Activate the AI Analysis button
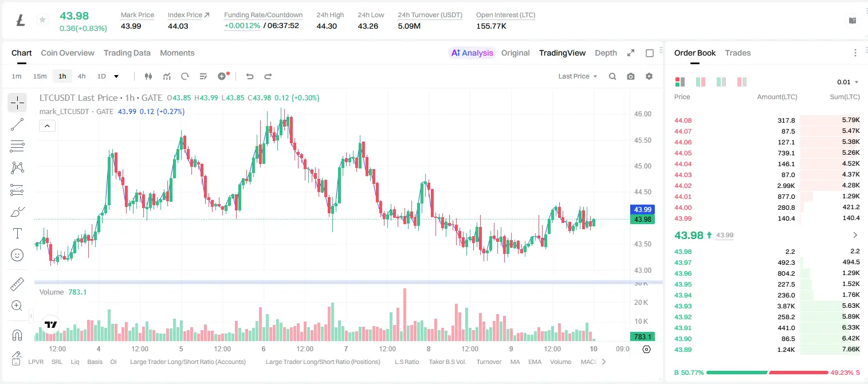The image size is (868, 384). (472, 53)
